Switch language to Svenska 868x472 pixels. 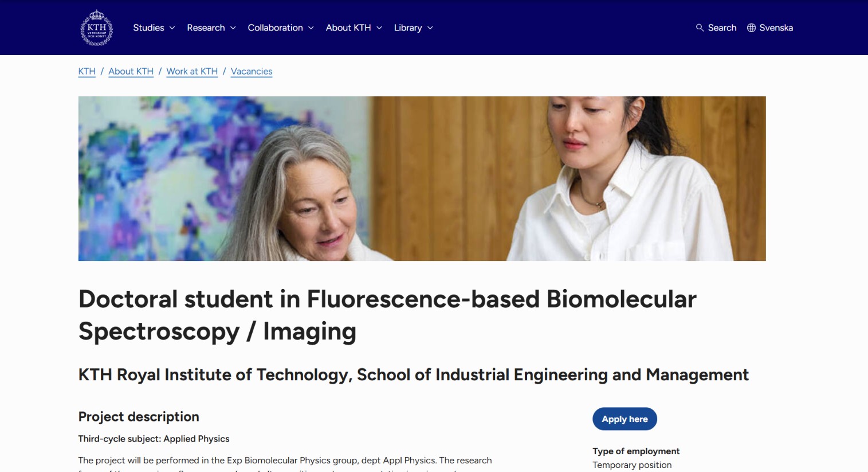770,28
